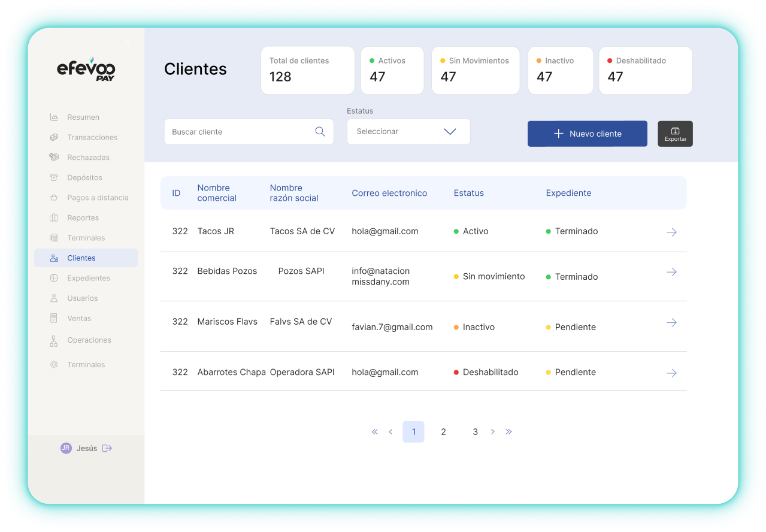Select page 2 in pagination
Viewport: 766px width, 532px height.
click(443, 432)
